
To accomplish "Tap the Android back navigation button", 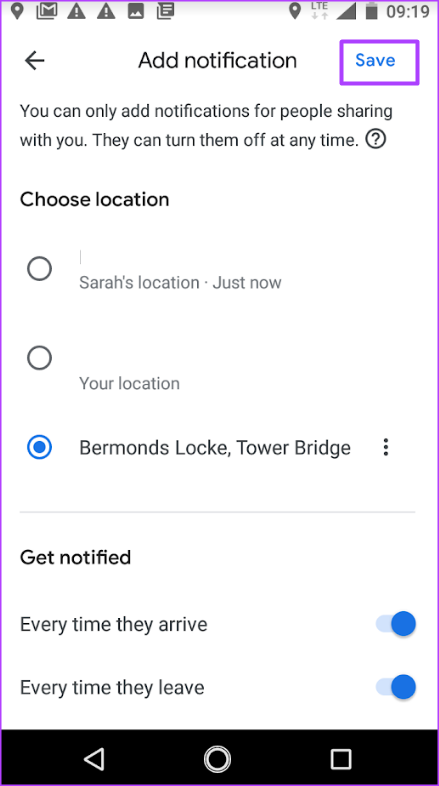I will pyautogui.click(x=94, y=758).
